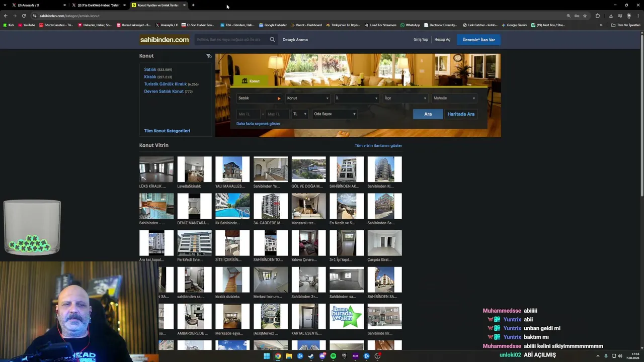The image size is (644, 362).
Task: Open the Kiralık category link
Action: pos(150,77)
